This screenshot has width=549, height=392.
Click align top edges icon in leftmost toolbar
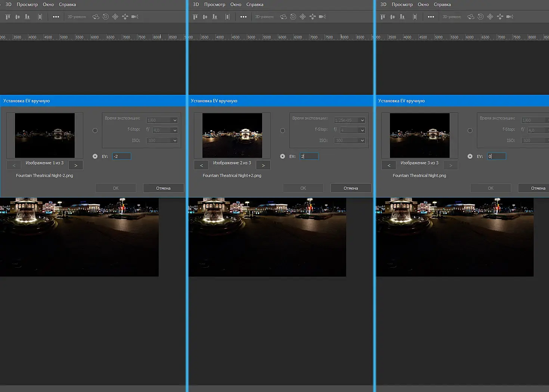click(8, 17)
